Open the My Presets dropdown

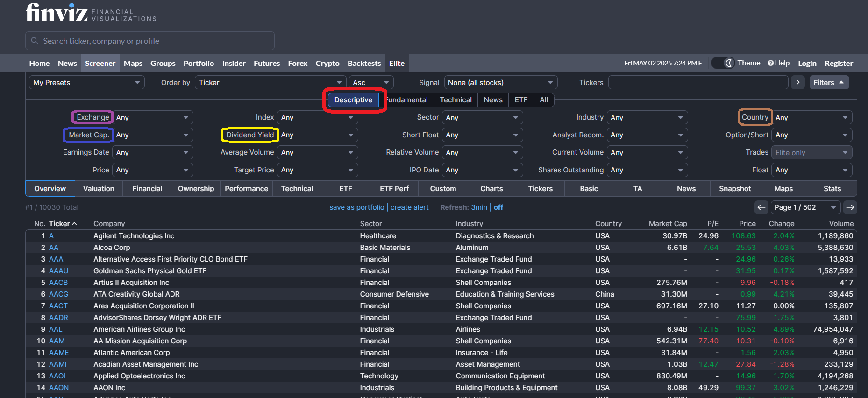point(87,82)
